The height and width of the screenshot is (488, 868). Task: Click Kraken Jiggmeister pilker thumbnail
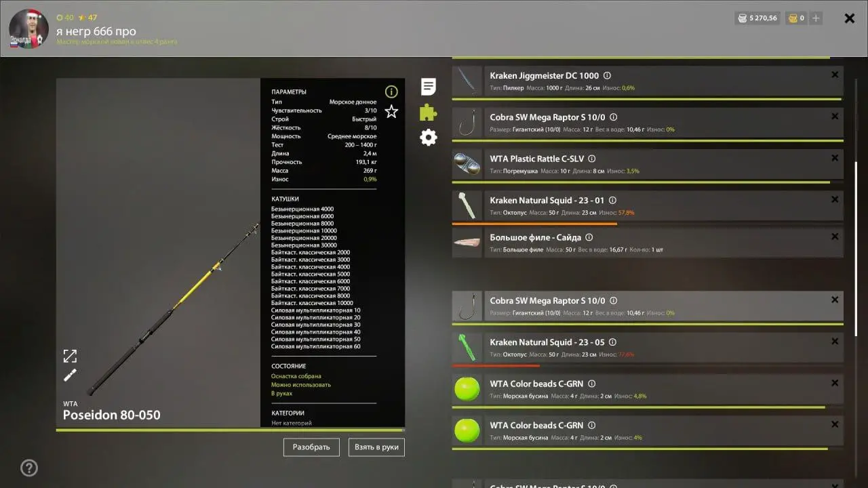coord(467,81)
